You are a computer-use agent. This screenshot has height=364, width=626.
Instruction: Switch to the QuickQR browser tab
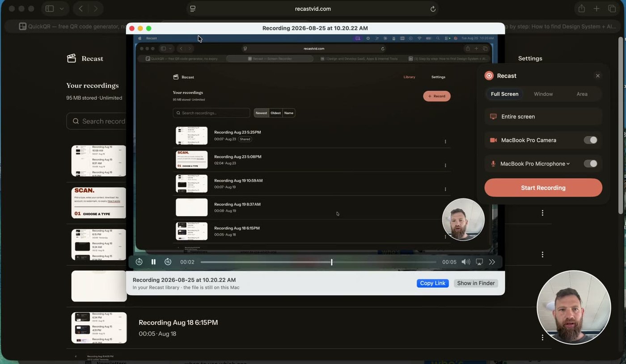(x=72, y=26)
